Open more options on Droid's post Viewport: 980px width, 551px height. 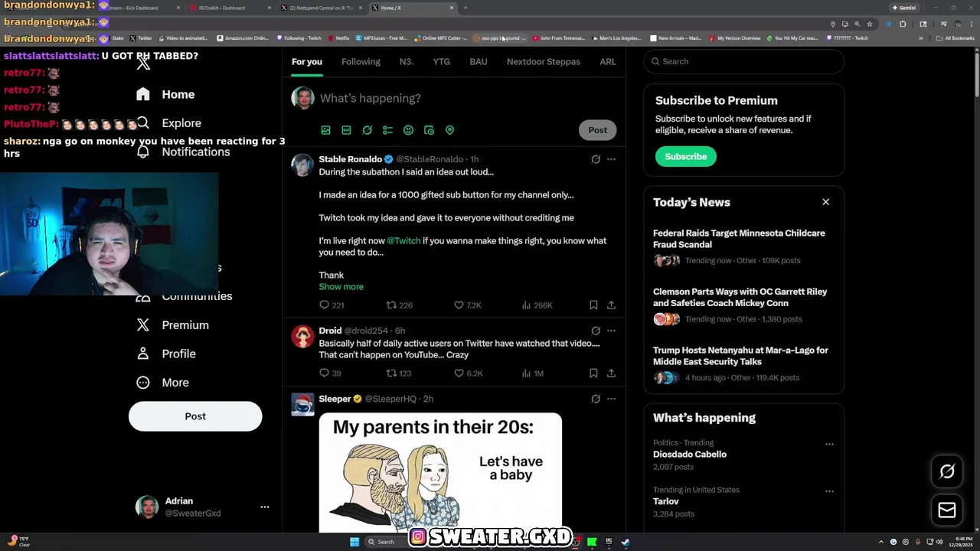[611, 331]
